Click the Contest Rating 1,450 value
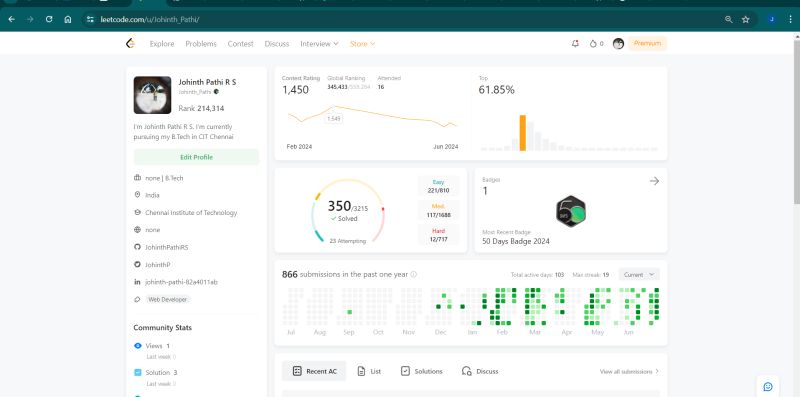This screenshot has height=397, width=800. (x=295, y=90)
